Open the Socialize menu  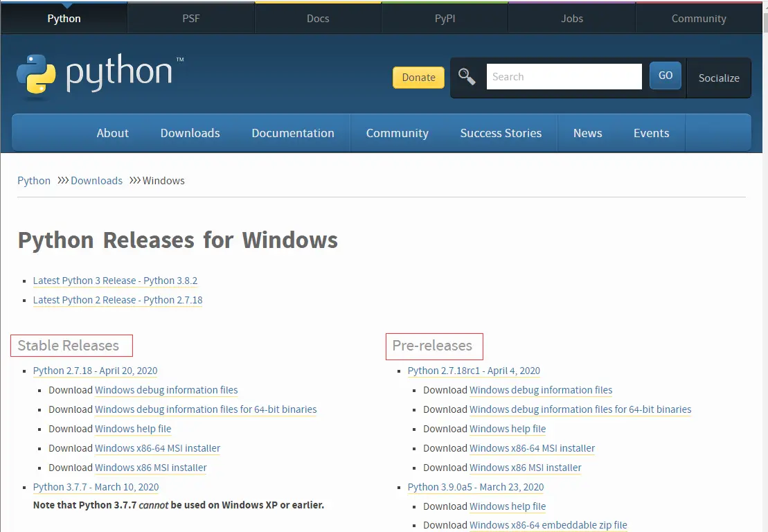(719, 78)
